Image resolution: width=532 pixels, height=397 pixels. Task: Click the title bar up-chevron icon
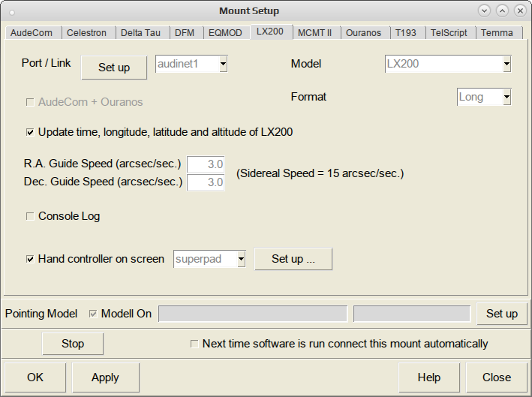point(502,11)
